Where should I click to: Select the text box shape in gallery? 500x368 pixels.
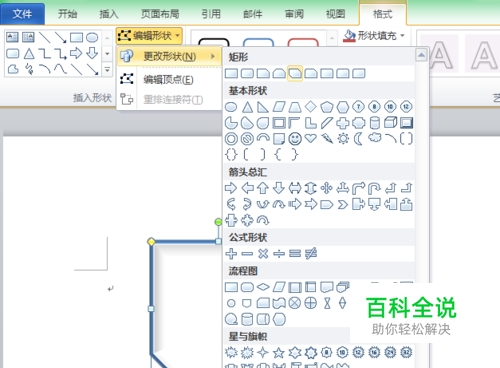click(x=12, y=37)
